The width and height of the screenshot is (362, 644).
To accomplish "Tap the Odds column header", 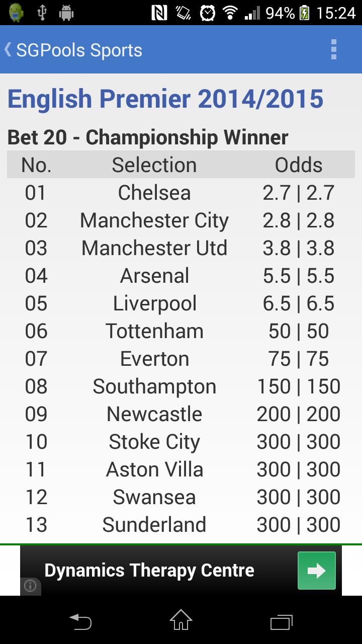I will coord(298,165).
